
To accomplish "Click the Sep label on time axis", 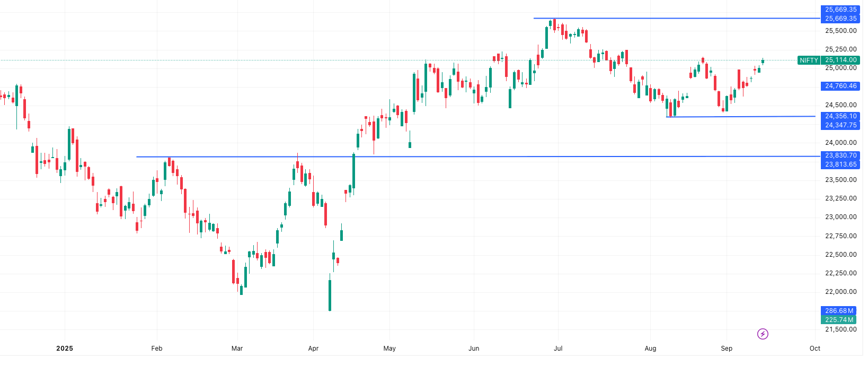I will (727, 349).
